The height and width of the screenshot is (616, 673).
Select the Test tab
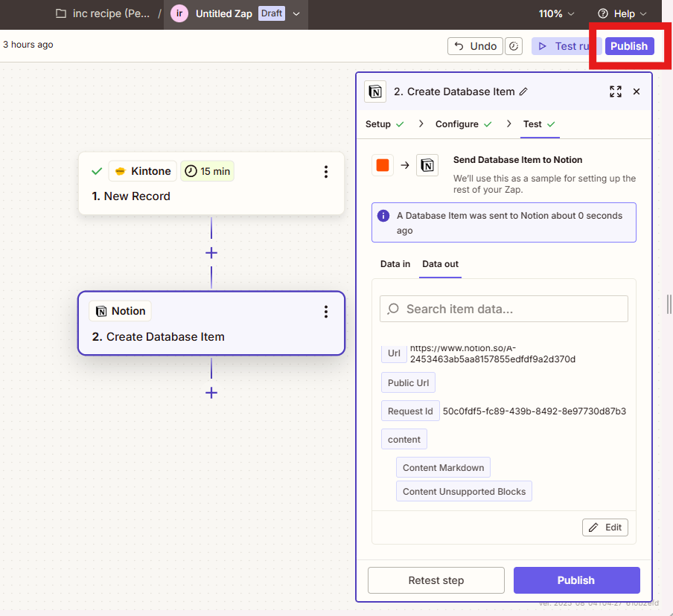(540, 124)
